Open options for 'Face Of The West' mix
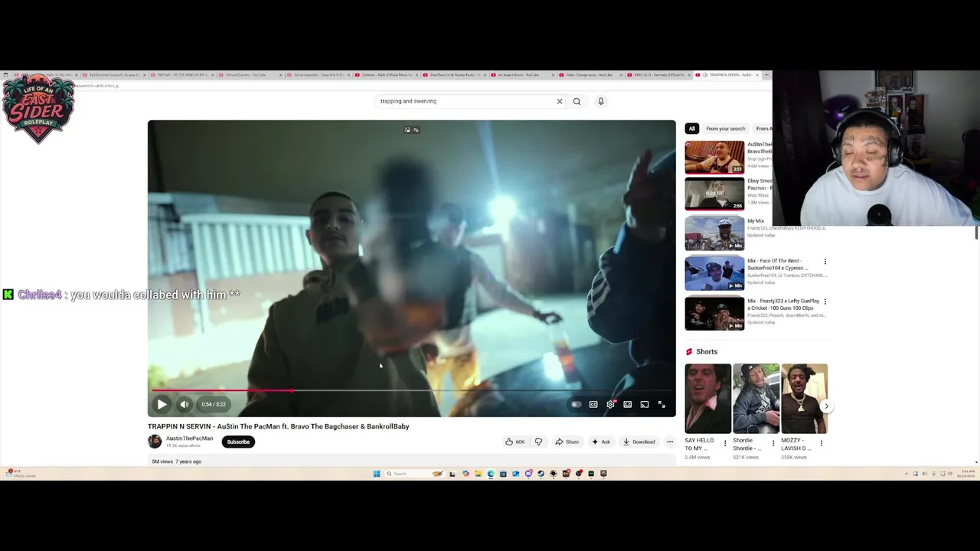980x551 pixels. click(x=825, y=262)
